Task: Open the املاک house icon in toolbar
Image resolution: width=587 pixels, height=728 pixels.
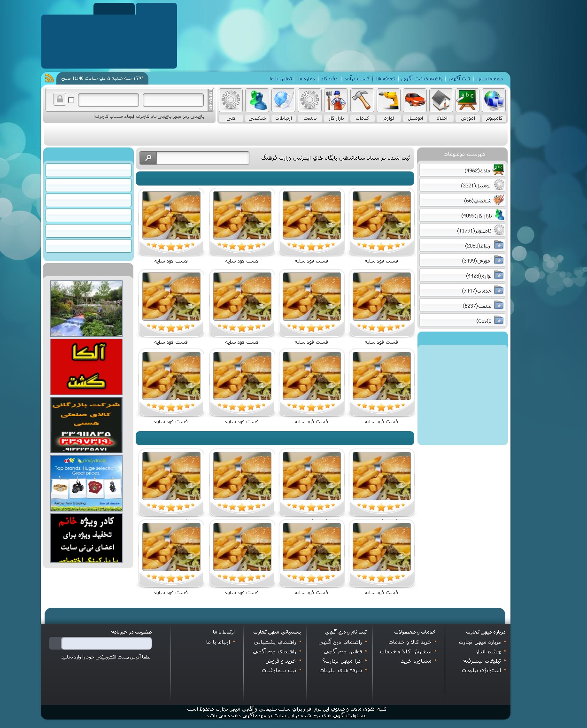Action: 441,101
